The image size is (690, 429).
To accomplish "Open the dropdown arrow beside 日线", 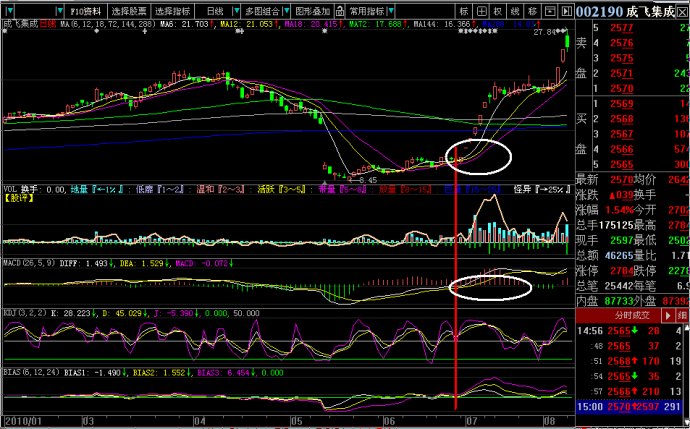I will (233, 9).
